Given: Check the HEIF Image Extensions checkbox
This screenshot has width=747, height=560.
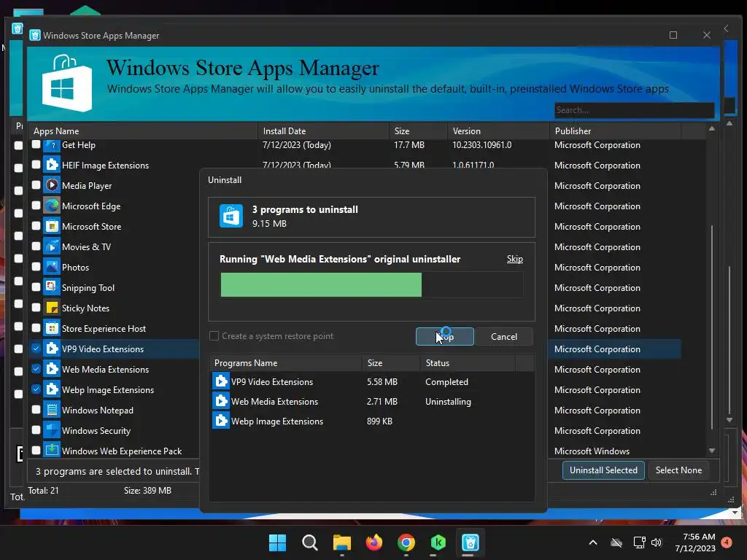Looking at the screenshot, I should coord(36,165).
